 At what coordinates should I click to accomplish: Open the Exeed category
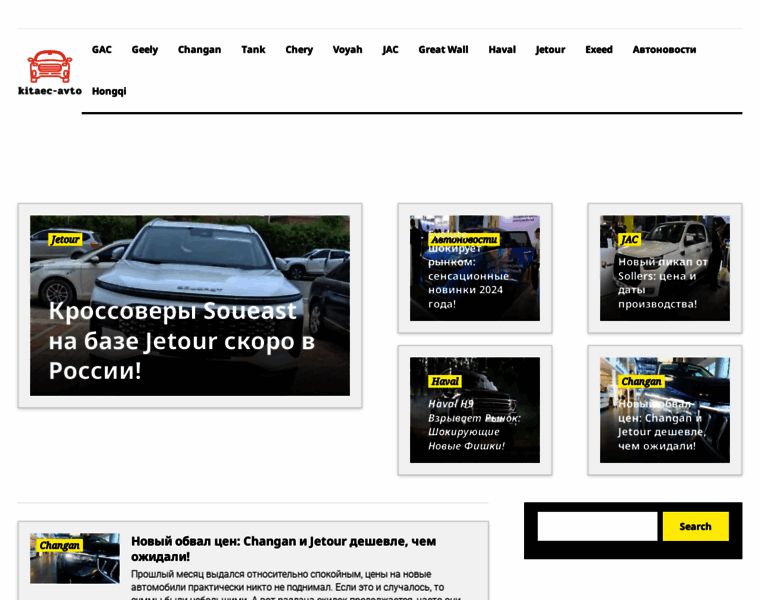(599, 49)
